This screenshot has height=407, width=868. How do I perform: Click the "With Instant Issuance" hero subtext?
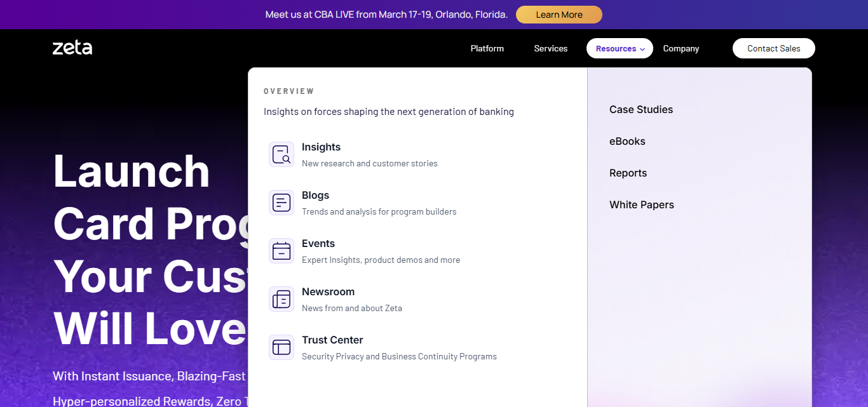coord(149,376)
